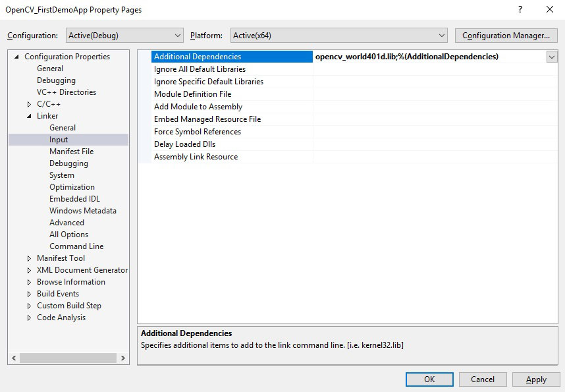Viewport: 565px width, 392px height.
Task: Expand the C/C++ tree node
Action: (29, 104)
